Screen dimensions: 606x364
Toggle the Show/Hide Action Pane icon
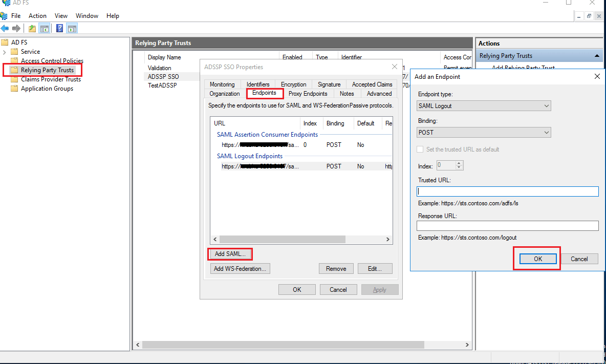72,28
